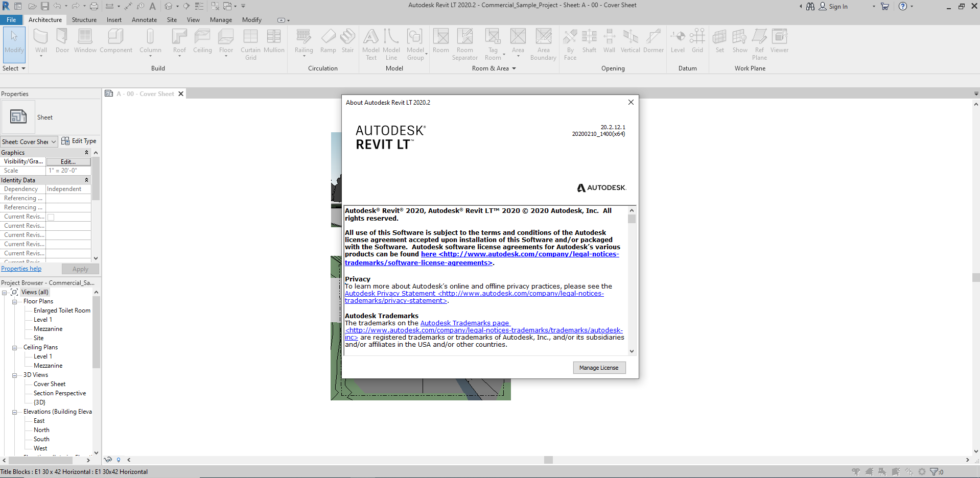
Task: Select the Wall tool in Build panel
Action: pos(41,41)
